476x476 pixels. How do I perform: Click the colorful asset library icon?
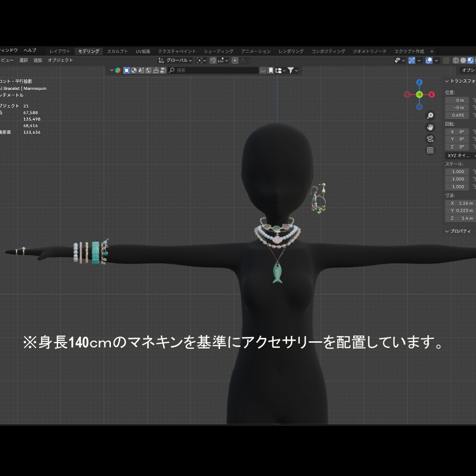pyautogui.click(x=118, y=70)
